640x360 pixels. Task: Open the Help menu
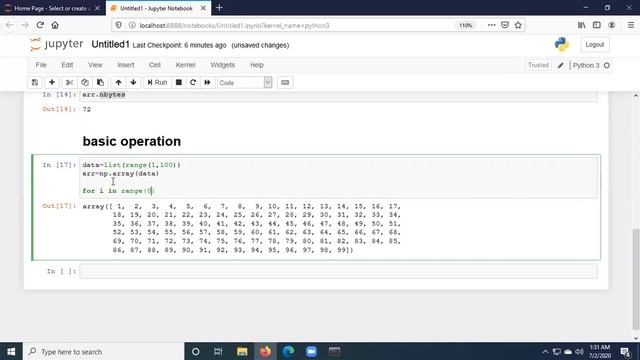257,65
